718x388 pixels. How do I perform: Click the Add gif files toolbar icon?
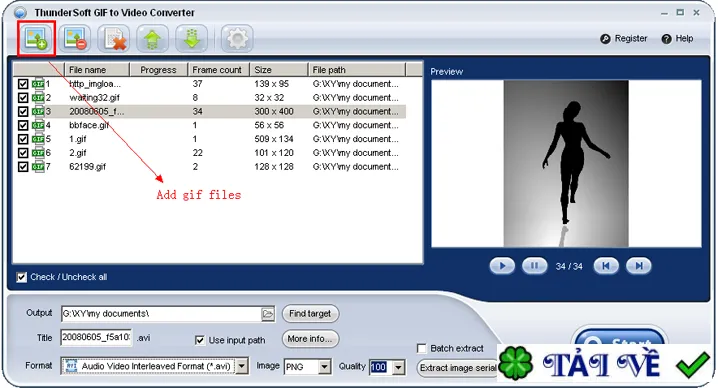pos(37,38)
